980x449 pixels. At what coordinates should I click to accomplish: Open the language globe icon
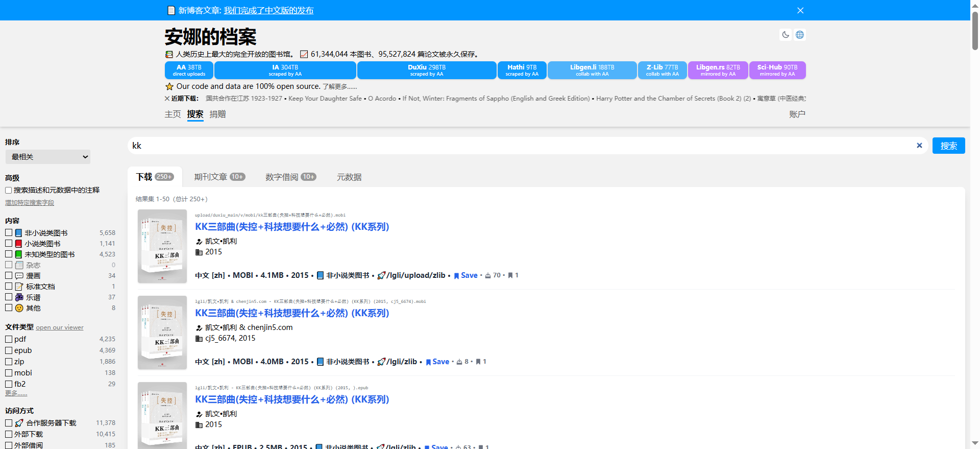(x=800, y=35)
